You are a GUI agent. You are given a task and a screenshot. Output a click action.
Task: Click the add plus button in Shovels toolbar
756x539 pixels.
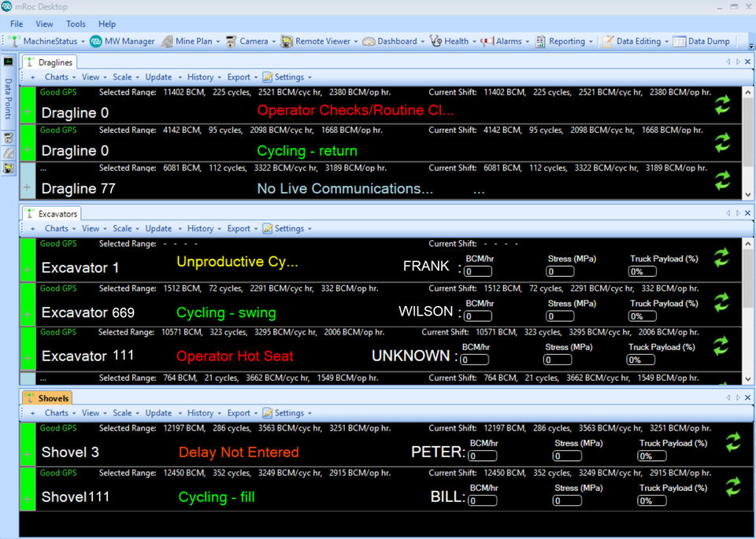33,414
